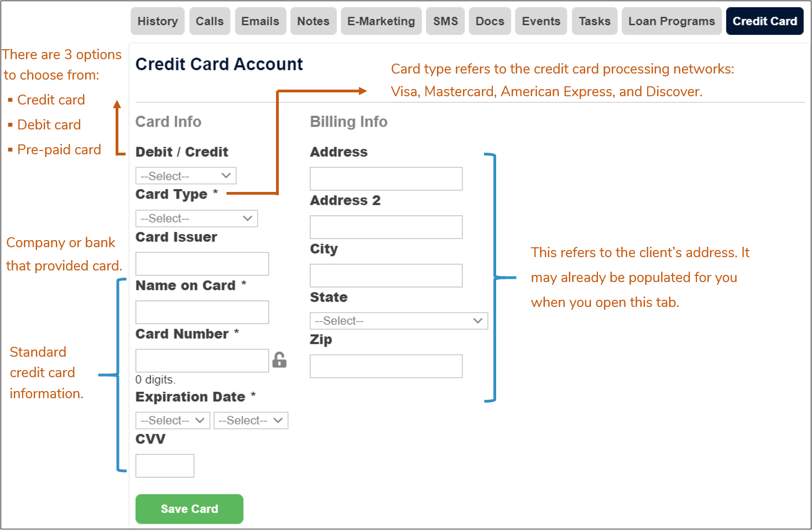The image size is (812, 531).
Task: Select the SMS tab
Action: [x=445, y=20]
